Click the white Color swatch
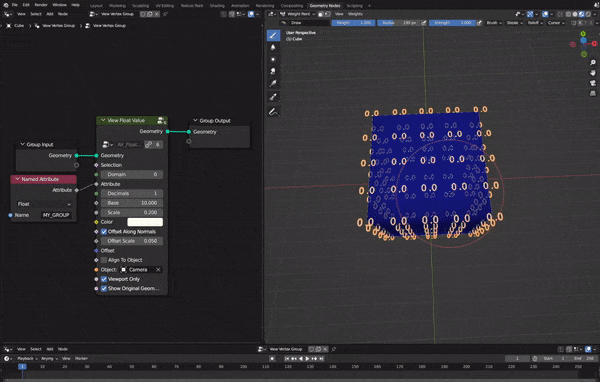 pyautogui.click(x=145, y=222)
